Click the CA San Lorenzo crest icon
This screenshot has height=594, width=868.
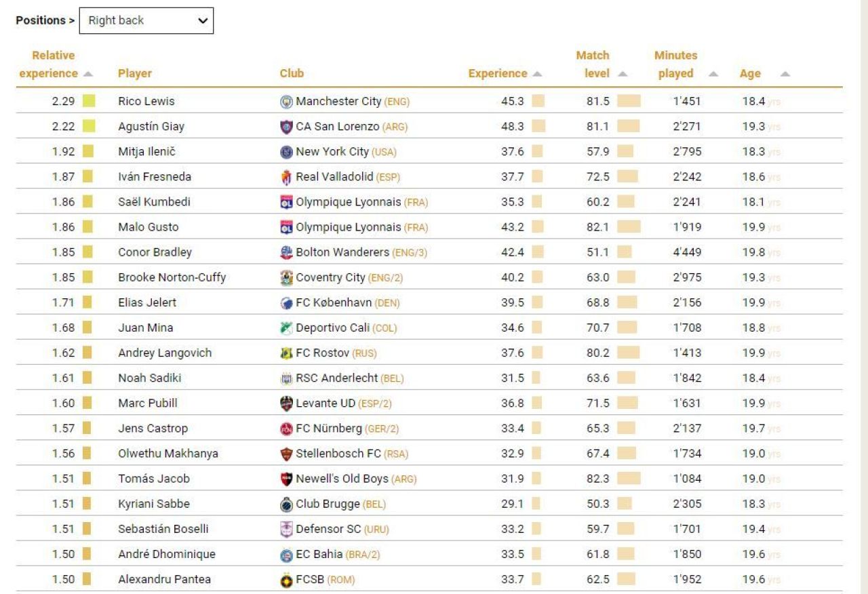coord(286,127)
